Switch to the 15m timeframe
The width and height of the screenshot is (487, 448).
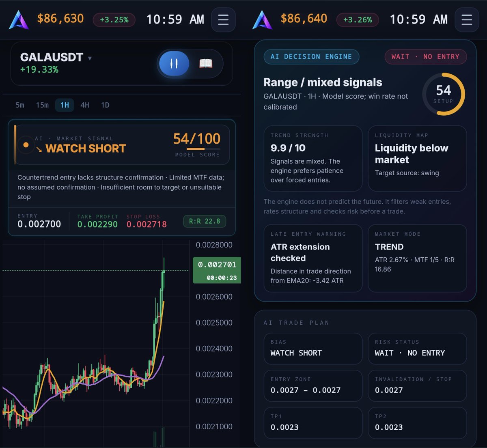(42, 105)
